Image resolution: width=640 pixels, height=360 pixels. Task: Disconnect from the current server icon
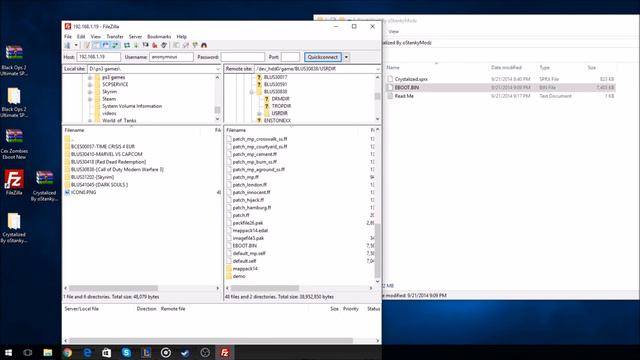tap(155, 45)
